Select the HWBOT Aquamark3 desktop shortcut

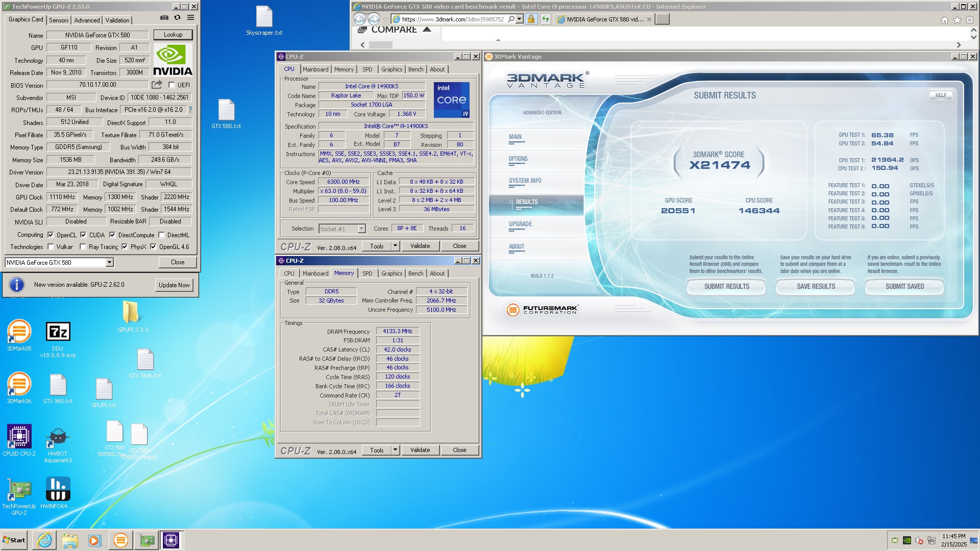[x=58, y=445]
